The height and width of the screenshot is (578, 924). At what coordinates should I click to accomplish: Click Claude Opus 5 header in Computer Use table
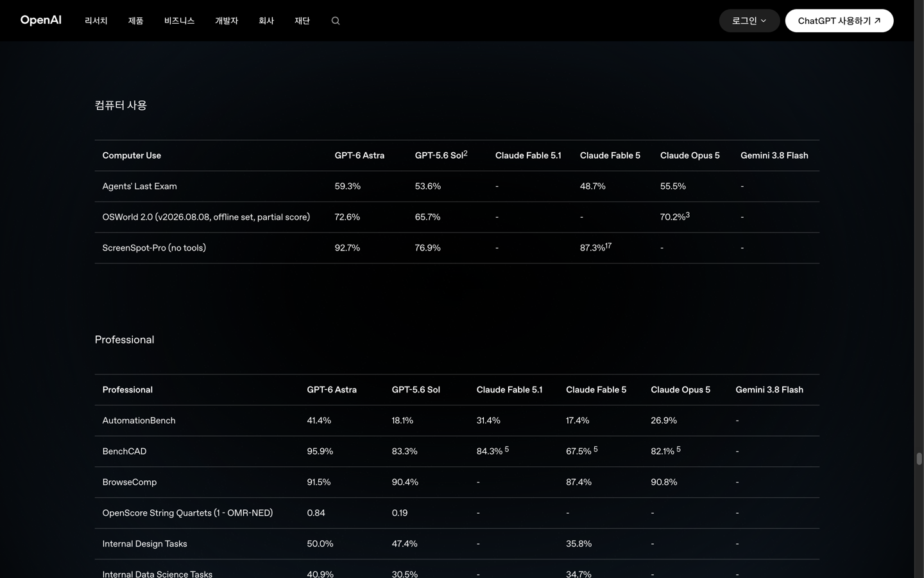click(x=690, y=155)
